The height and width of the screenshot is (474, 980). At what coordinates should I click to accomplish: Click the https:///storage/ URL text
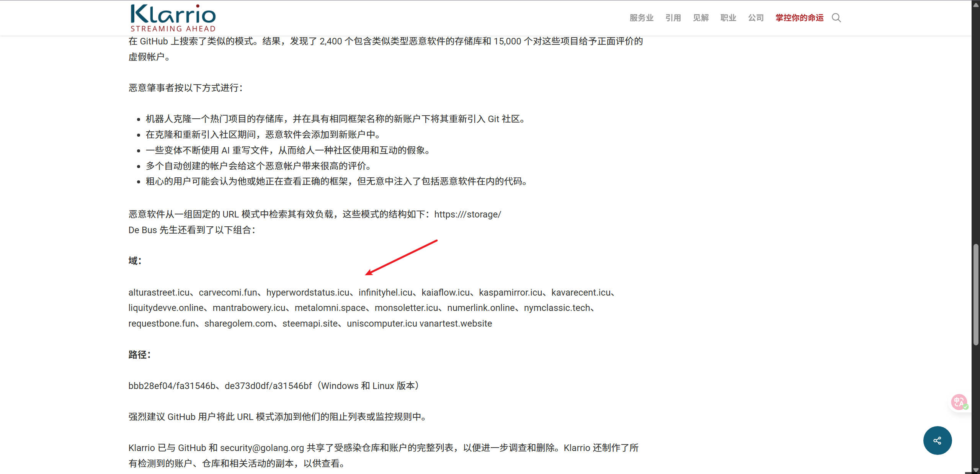point(467,214)
